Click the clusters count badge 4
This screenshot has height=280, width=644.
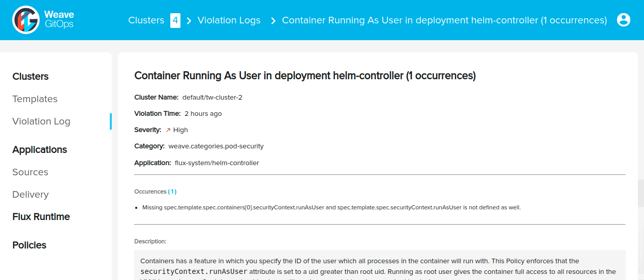coord(175,20)
